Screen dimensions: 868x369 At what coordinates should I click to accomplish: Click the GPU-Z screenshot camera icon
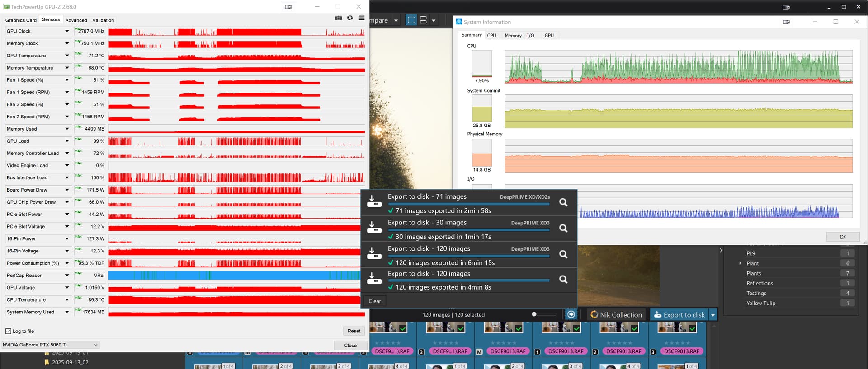pyautogui.click(x=338, y=18)
